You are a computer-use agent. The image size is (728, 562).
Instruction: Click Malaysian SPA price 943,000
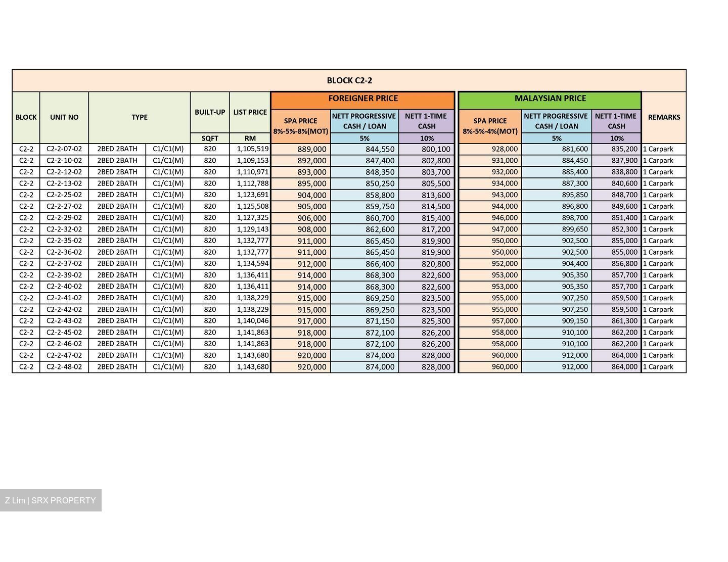(x=505, y=195)
